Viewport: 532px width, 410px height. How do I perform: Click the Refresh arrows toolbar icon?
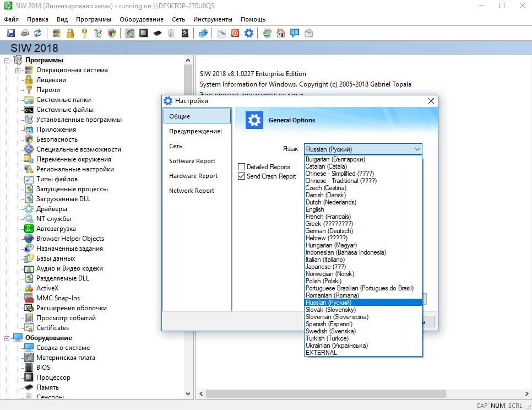point(37,33)
